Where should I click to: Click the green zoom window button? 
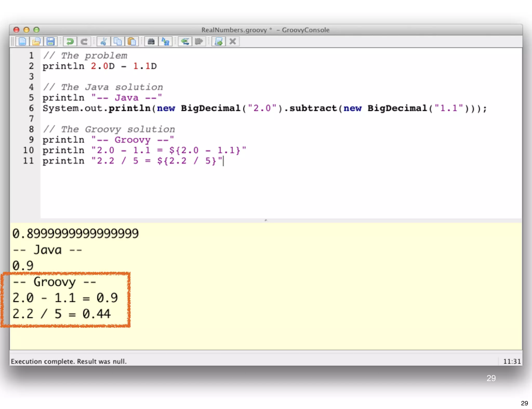[37, 30]
